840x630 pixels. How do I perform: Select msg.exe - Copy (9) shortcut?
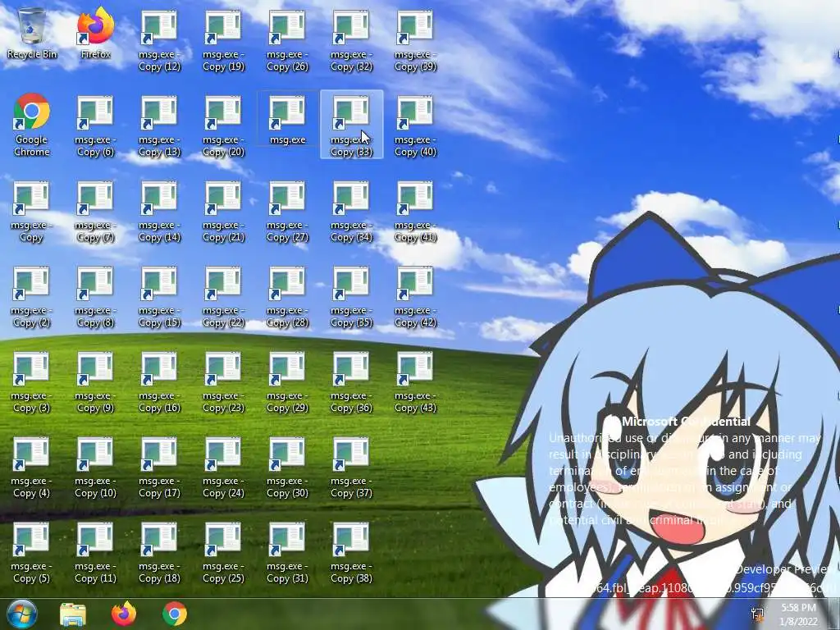[95, 381]
